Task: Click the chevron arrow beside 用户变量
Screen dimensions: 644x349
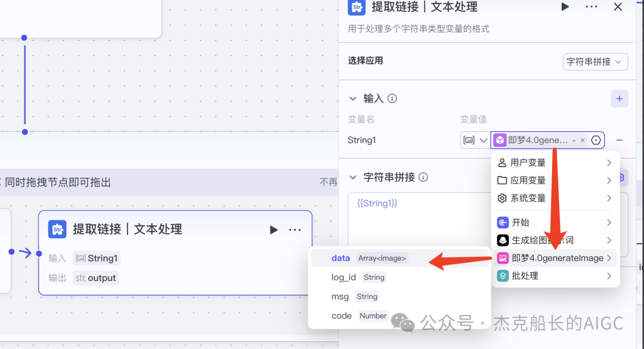Action: [x=609, y=163]
